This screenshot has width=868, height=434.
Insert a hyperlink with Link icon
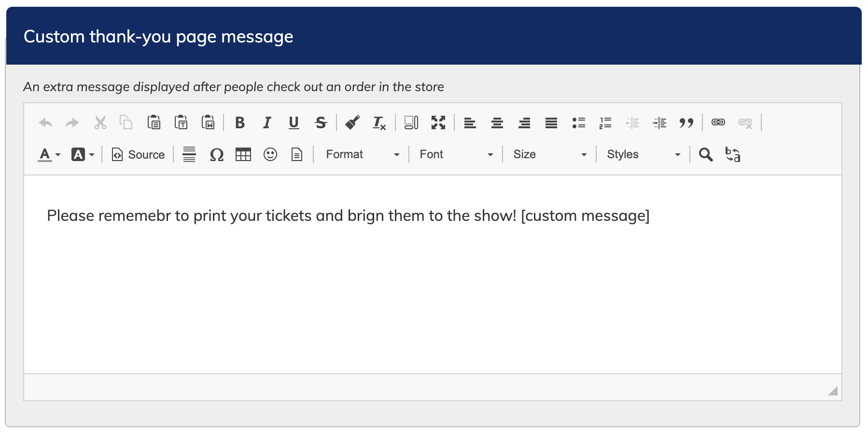pos(718,122)
